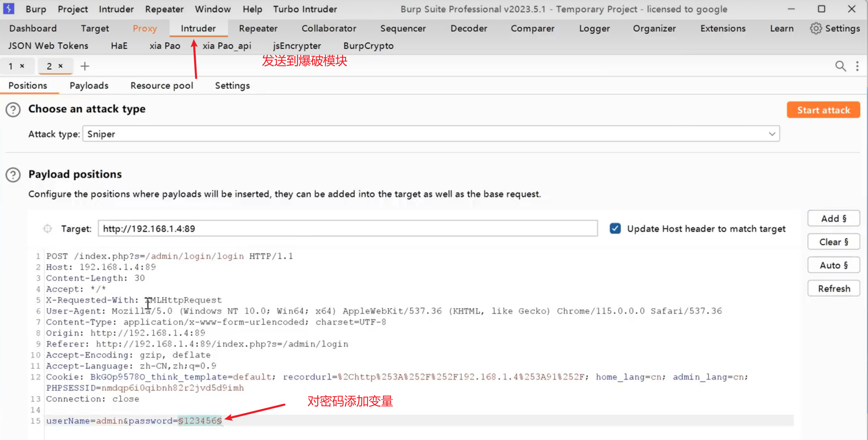
Task: Add a new Intruder tab with plus
Action: pos(85,66)
